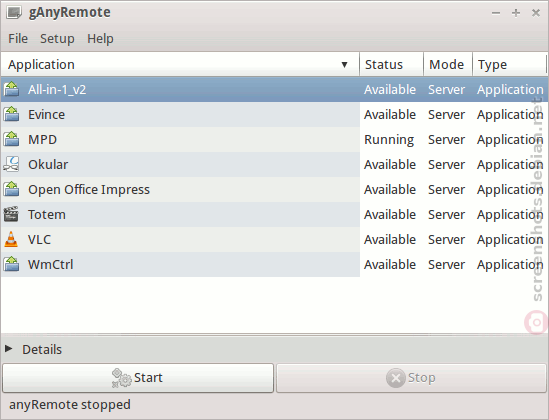Click the Totem clapperboard icon
This screenshot has width=549, height=420.
point(11,214)
